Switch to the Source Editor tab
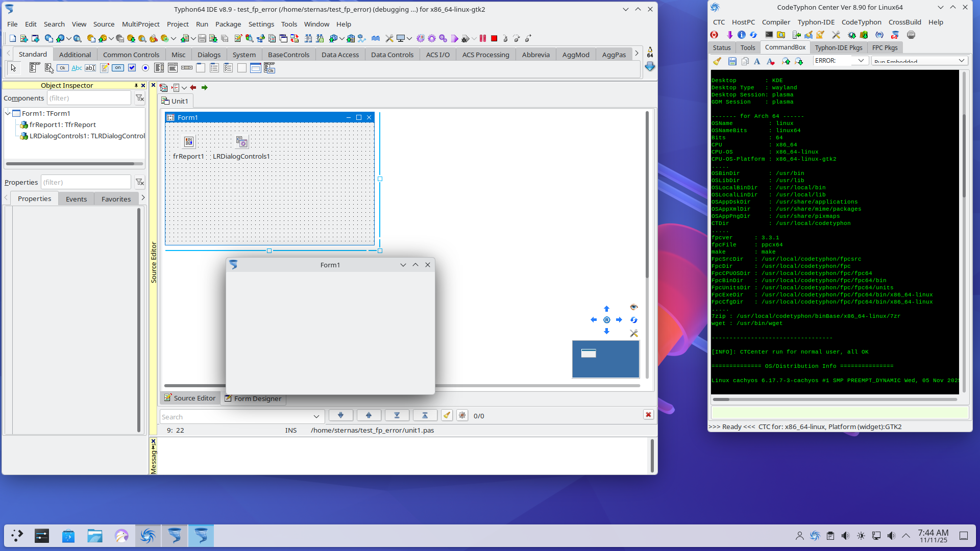This screenshot has width=980, height=551. (x=189, y=398)
